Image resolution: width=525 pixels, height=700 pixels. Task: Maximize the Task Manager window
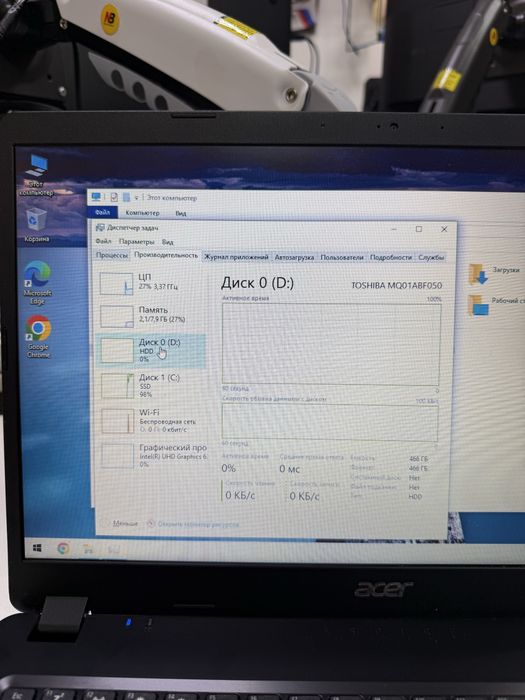419,229
